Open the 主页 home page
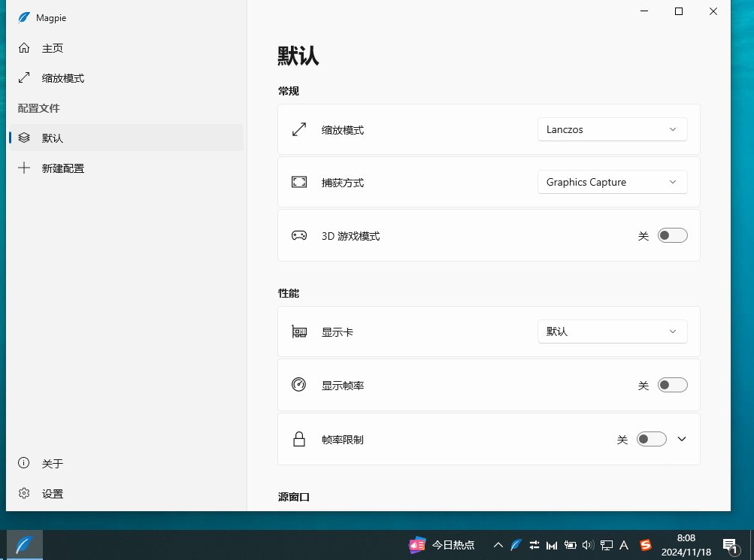Image resolution: width=754 pixels, height=560 pixels. pos(126,48)
